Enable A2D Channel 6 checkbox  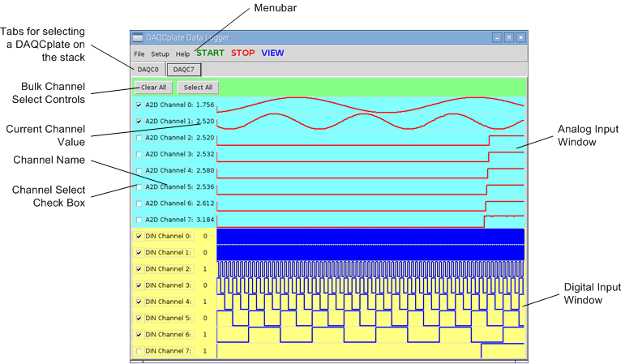(139, 203)
